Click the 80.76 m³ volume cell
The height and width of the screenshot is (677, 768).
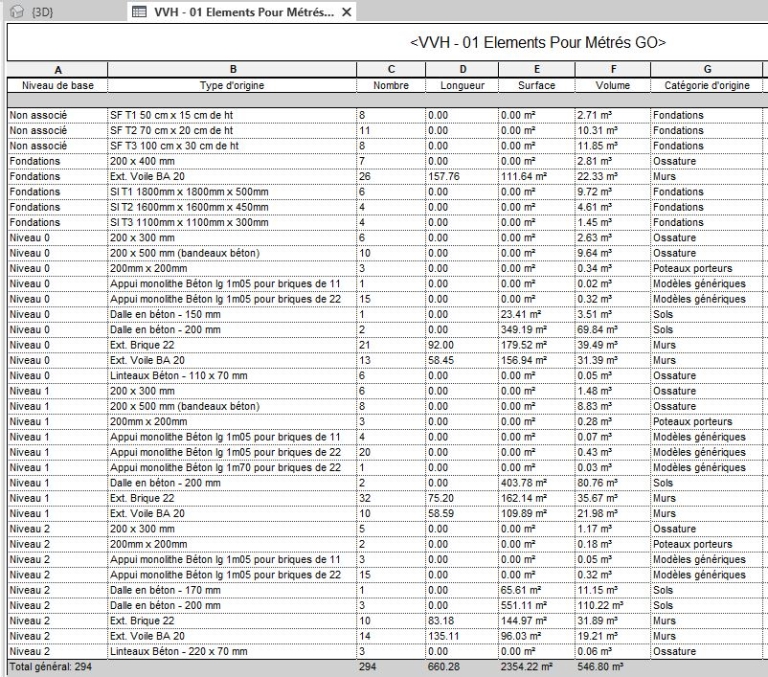click(x=613, y=483)
